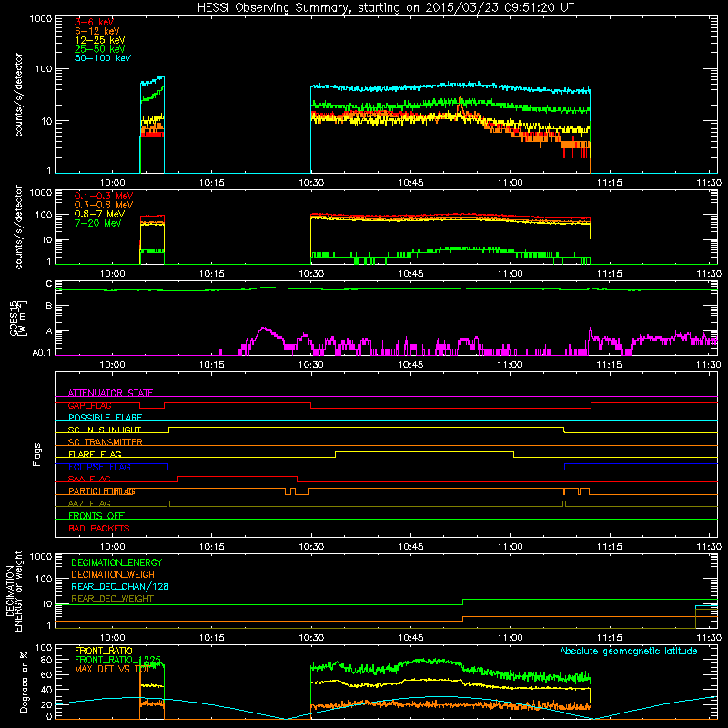
Task: Click the Degrees or % axis title
Action: click(24, 682)
